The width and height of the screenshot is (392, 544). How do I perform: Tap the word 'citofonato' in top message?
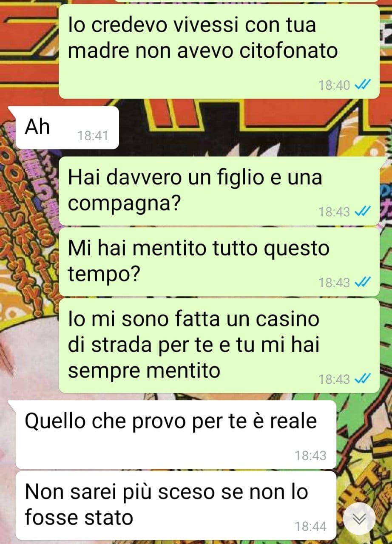289,51
